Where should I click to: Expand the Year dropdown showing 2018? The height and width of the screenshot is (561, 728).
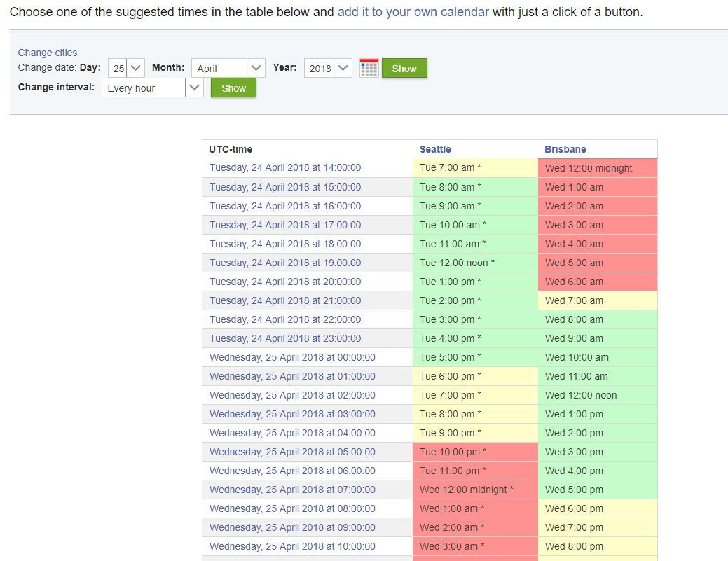pos(328,68)
